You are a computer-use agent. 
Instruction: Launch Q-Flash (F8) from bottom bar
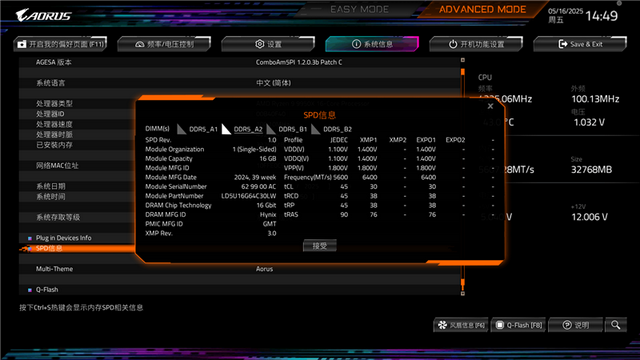click(x=519, y=325)
